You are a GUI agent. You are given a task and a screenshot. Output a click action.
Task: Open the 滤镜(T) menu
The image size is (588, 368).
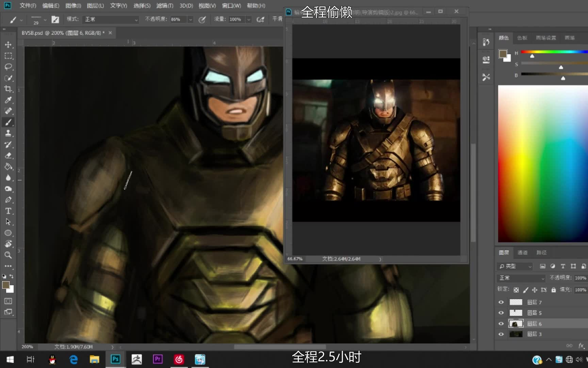pyautogui.click(x=165, y=5)
